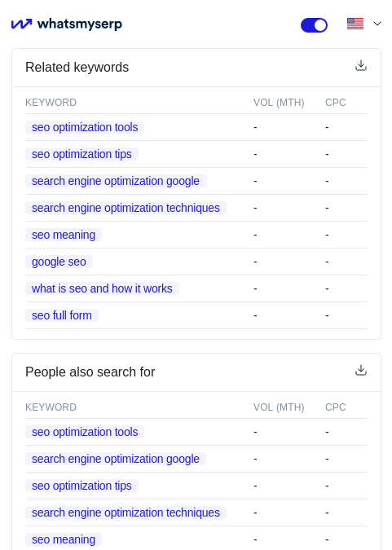Screen dimensions: 392x550
Task: Click the 'google seo' keyword
Action: coord(59,262)
